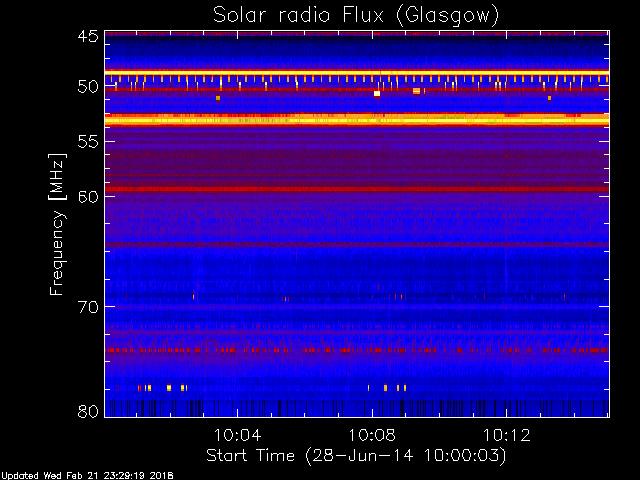Screen dimensions: 640x480
Task: Click the 55 frequency tick label
Action: click(x=88, y=142)
